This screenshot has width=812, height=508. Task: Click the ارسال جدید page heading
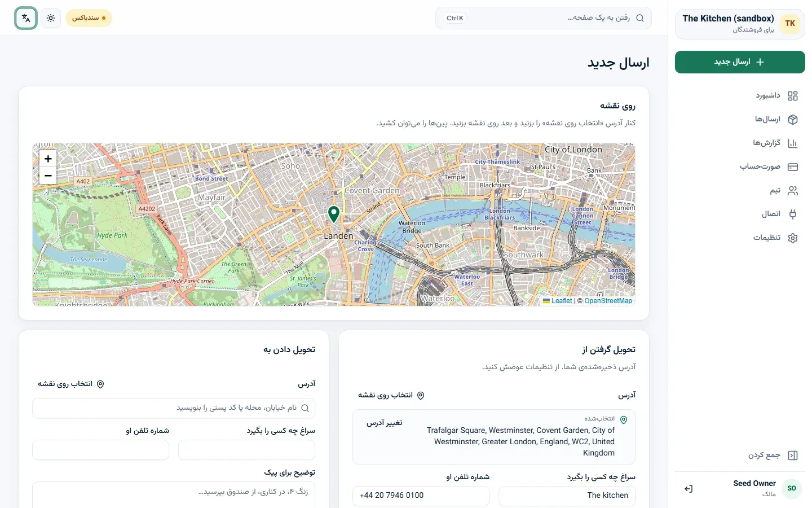click(x=619, y=63)
